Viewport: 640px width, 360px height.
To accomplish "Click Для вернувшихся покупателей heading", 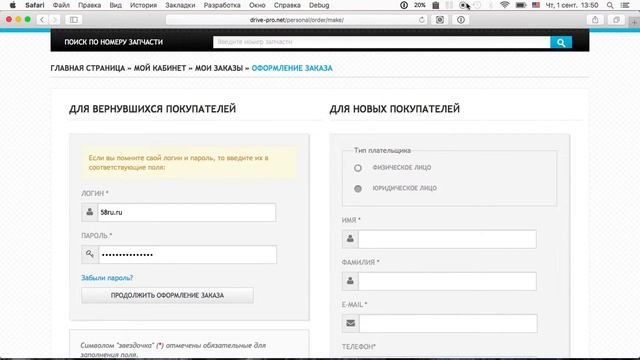I will click(152, 109).
